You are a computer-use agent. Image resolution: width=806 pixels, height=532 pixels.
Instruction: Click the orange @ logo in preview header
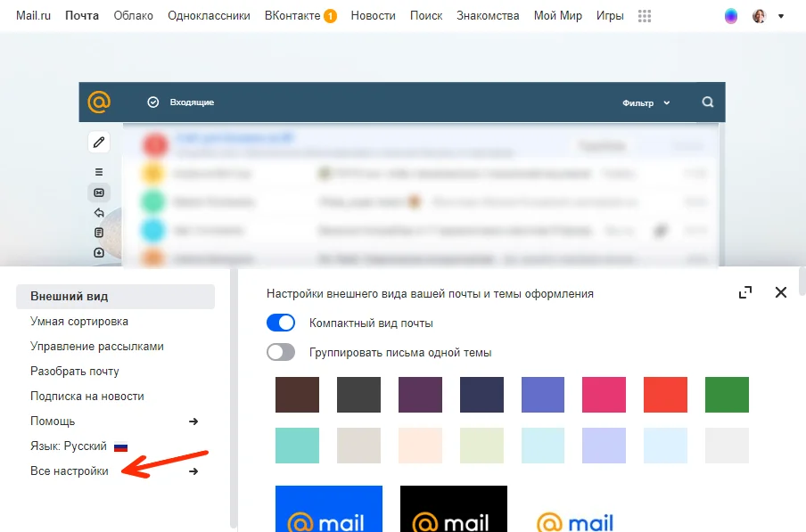pos(99,102)
